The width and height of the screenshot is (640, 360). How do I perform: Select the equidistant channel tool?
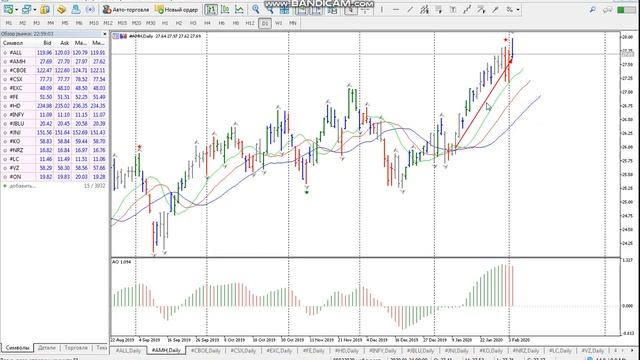pos(424,9)
